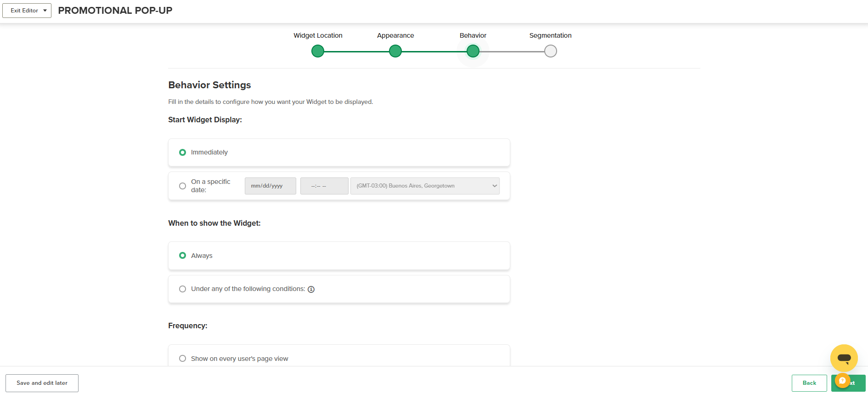Click the Widget Location step circle

point(317,51)
